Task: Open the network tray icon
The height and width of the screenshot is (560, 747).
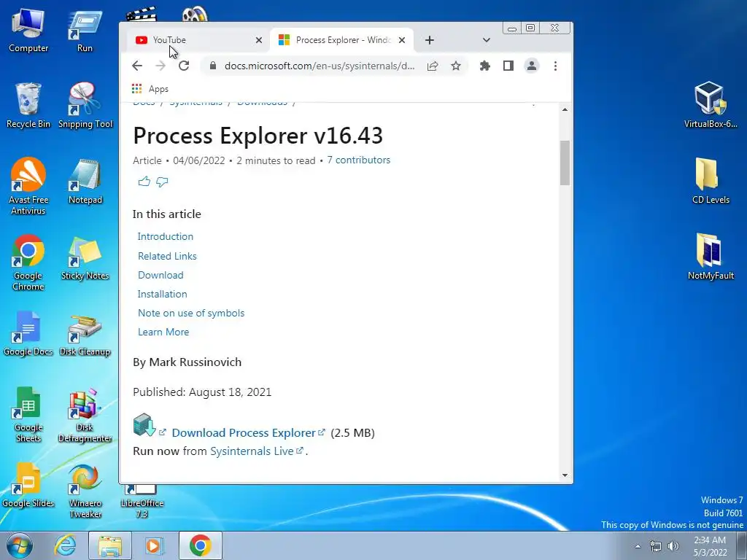Action: (656, 546)
